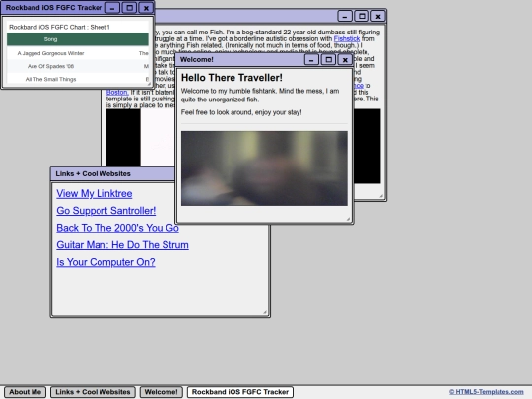Select the All The Small Things row
Screen dimensions: 532x399
point(78,79)
